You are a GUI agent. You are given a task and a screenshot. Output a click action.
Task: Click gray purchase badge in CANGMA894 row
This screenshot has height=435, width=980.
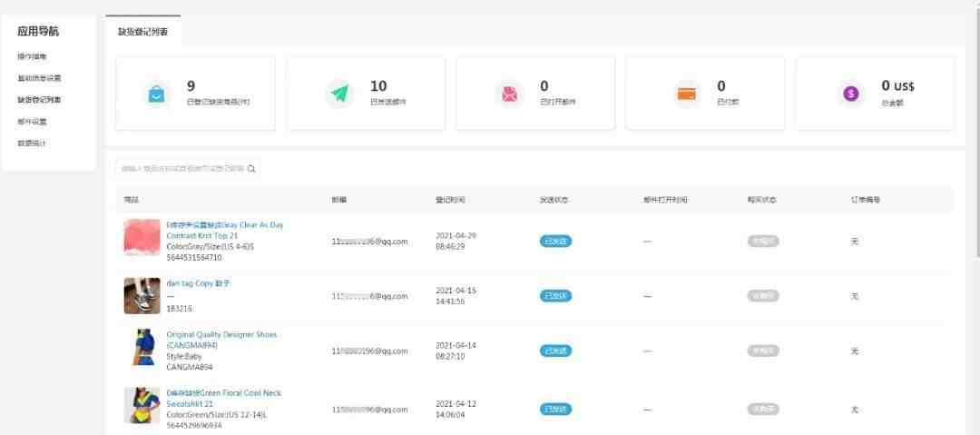(x=763, y=351)
